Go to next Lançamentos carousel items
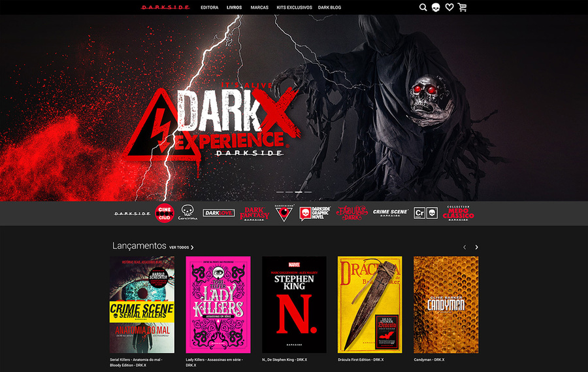The width and height of the screenshot is (588, 372). point(477,247)
